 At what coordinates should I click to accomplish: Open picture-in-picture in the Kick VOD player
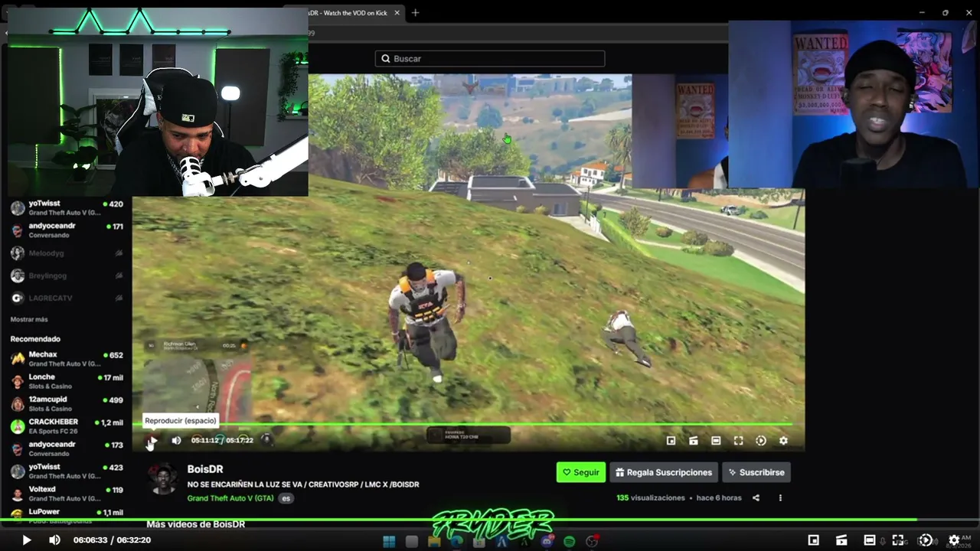pos(671,441)
